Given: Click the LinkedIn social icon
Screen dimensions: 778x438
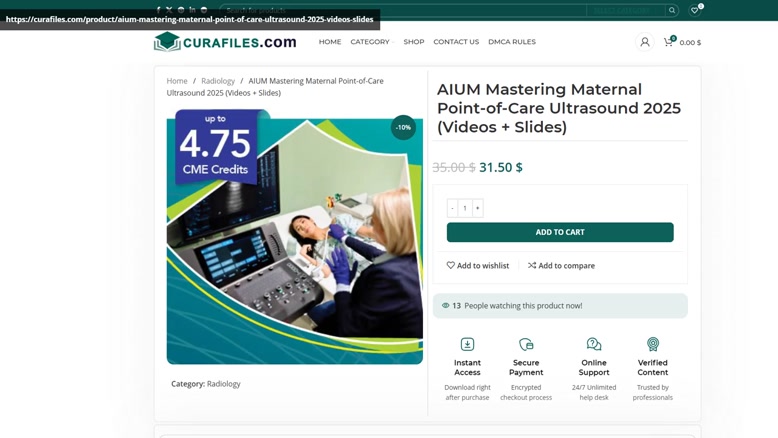Looking at the screenshot, I should (x=192, y=9).
